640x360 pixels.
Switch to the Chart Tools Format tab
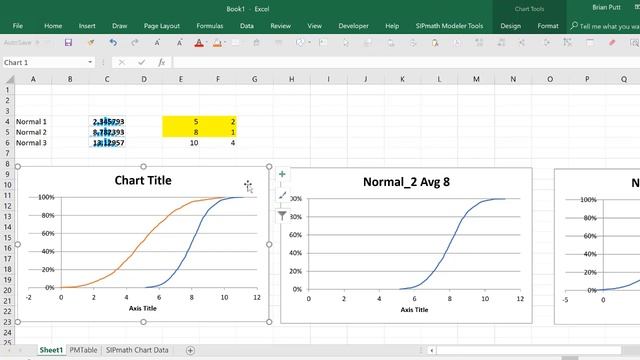548,26
